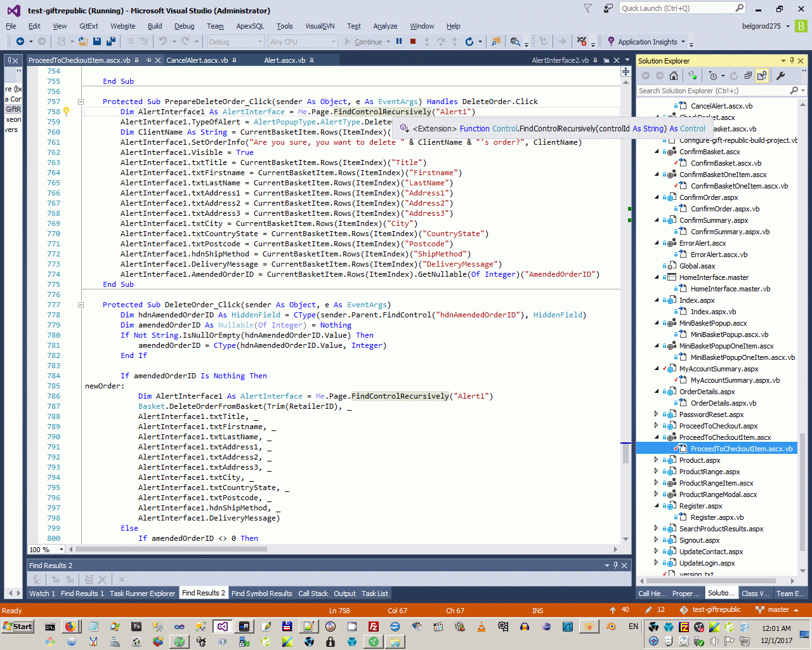
Task: Toggle Show All Files in Solution Explorer
Action: (762, 76)
